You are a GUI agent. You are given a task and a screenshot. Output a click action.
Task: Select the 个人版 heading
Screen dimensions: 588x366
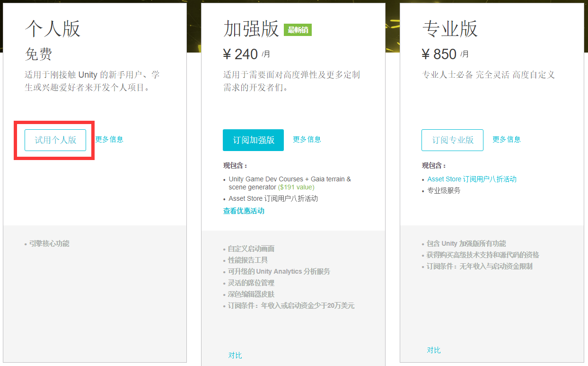[x=53, y=29]
